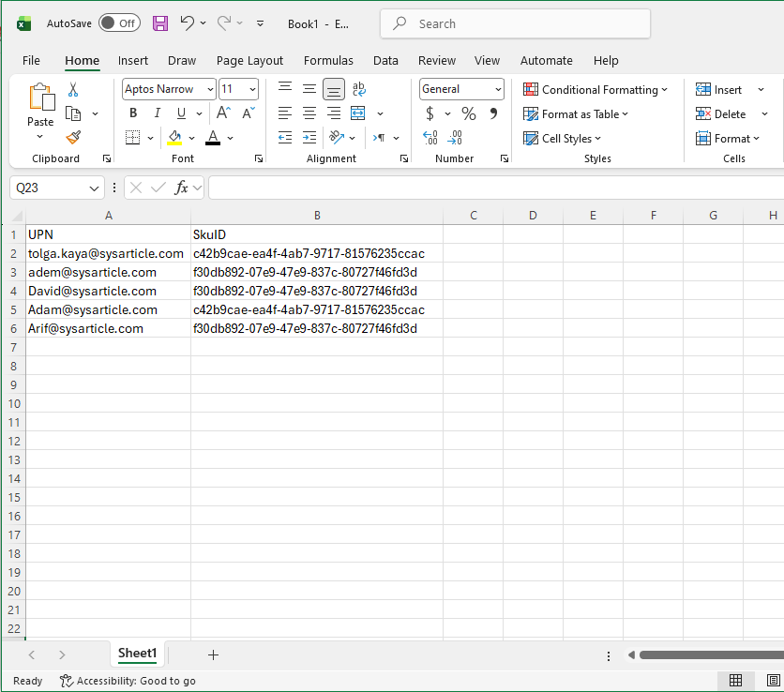The image size is (784, 692).
Task: Click the Decrease Indent icon
Action: click(285, 138)
